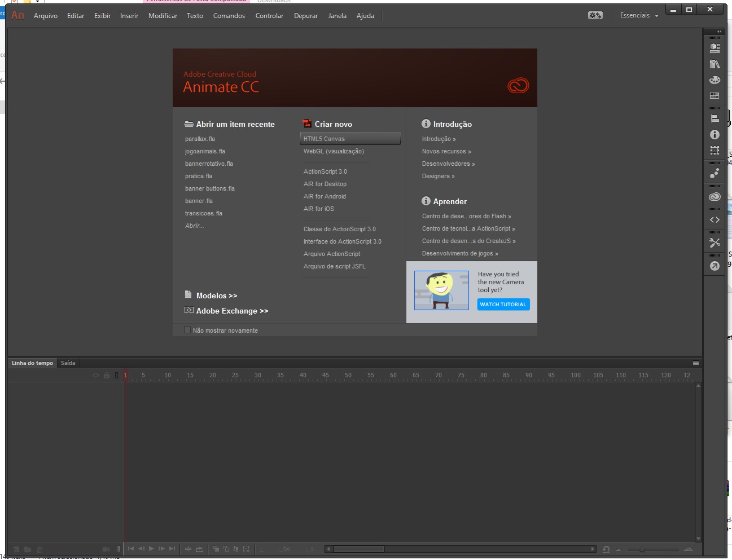Click the WATCH TUTORIAL button

click(x=503, y=305)
